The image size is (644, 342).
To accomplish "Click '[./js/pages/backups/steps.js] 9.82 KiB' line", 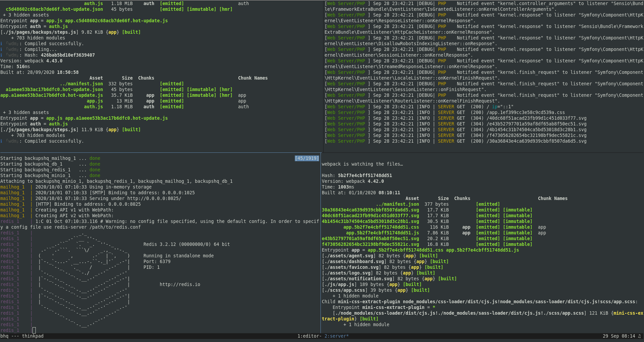I will tap(71, 32).
